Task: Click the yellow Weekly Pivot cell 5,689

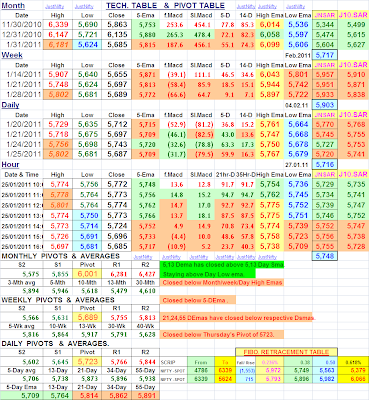Action: pos(87,318)
